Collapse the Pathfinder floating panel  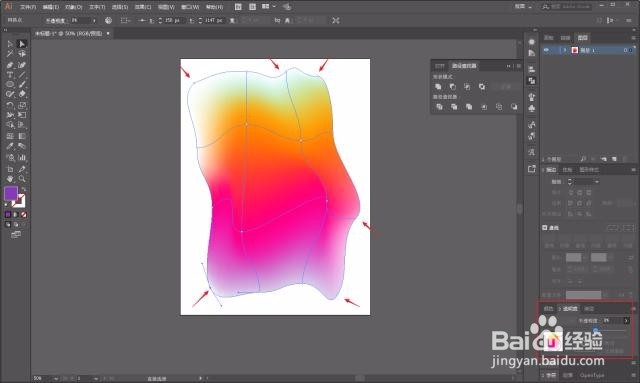pyautogui.click(x=509, y=66)
